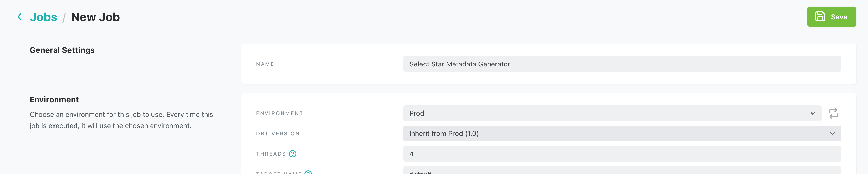Image resolution: width=868 pixels, height=174 pixels.
Task: Click the Name input field
Action: point(622,64)
